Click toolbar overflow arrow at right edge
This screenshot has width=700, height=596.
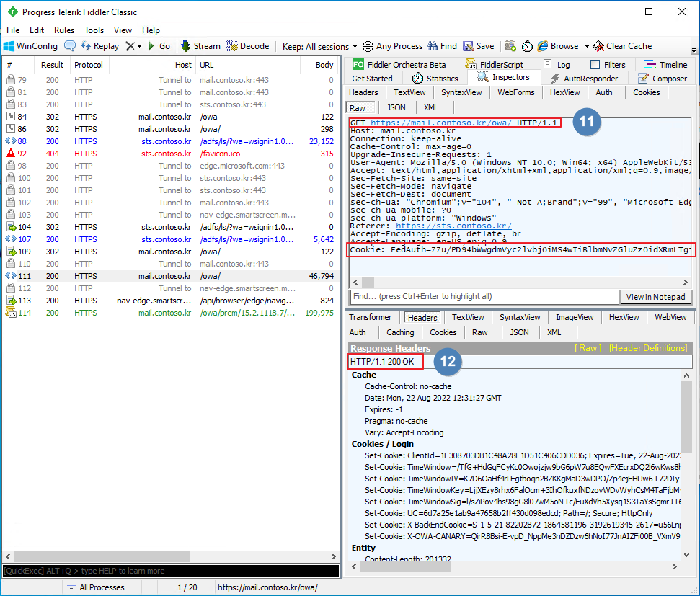click(x=694, y=50)
